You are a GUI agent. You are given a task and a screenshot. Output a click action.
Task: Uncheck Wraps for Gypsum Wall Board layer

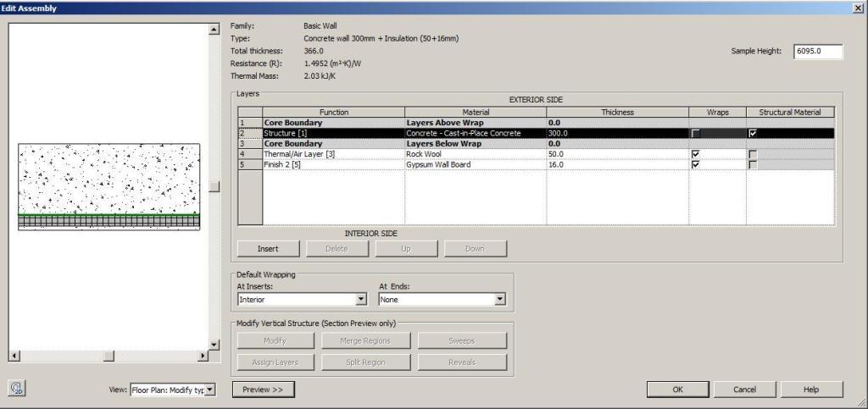(x=696, y=165)
